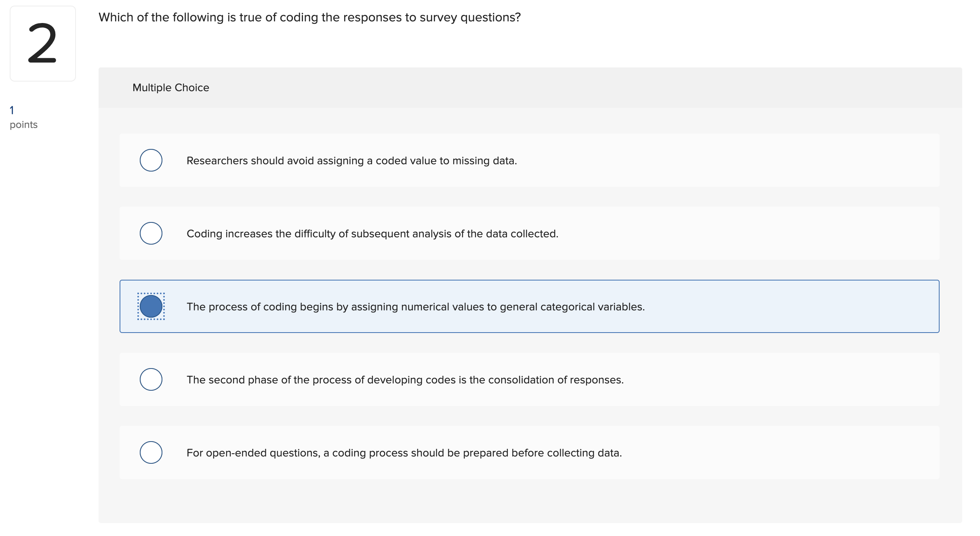Select radio button for avoiding coded values for missing data
Image resolution: width=980 pixels, height=536 pixels.
[151, 160]
